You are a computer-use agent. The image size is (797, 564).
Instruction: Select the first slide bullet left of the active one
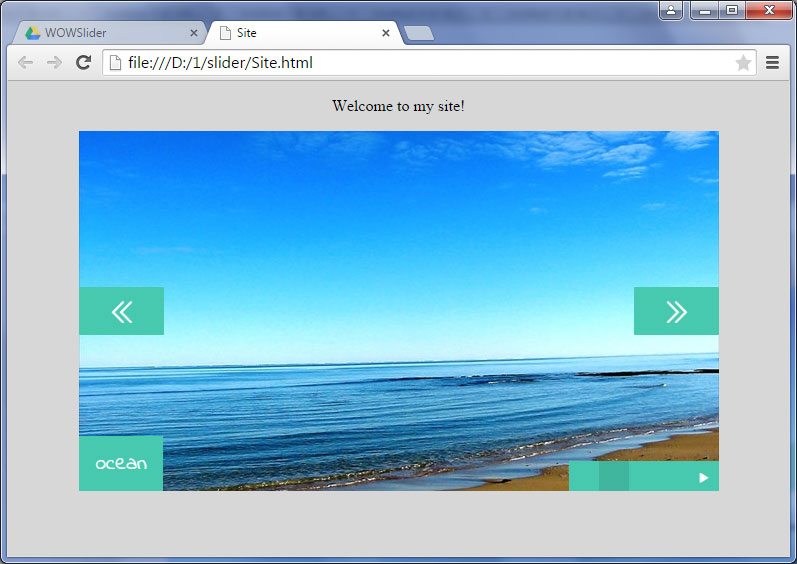tap(584, 476)
